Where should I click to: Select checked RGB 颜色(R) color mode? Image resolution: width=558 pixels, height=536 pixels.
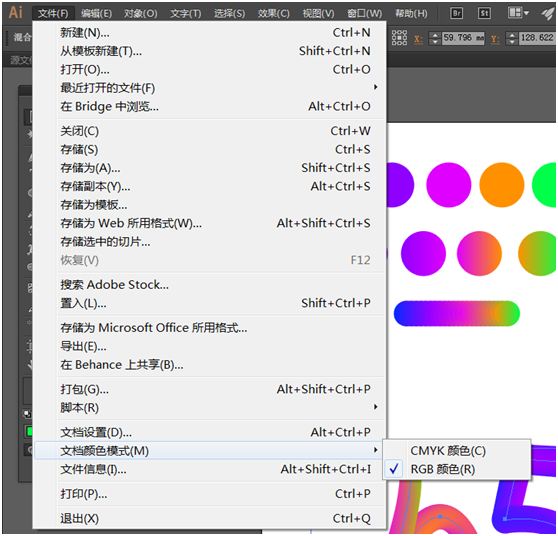pos(457,469)
